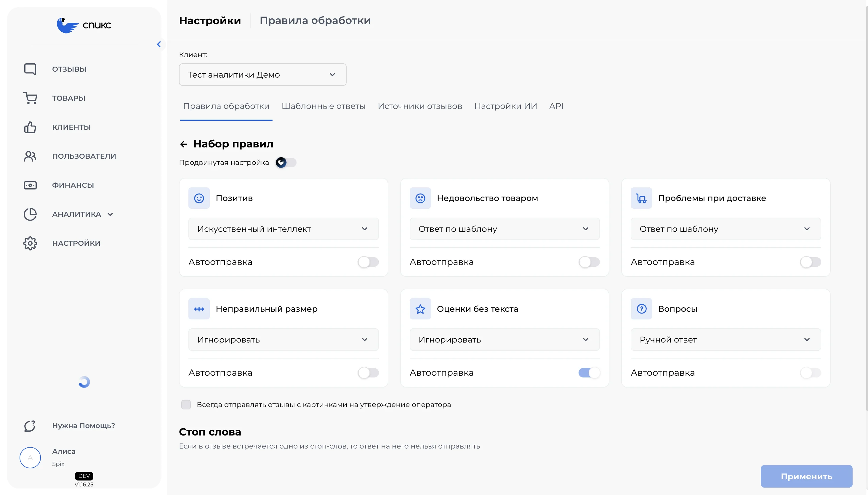Open Проблемы при доставке action dropdown
The image size is (868, 495).
726,229
